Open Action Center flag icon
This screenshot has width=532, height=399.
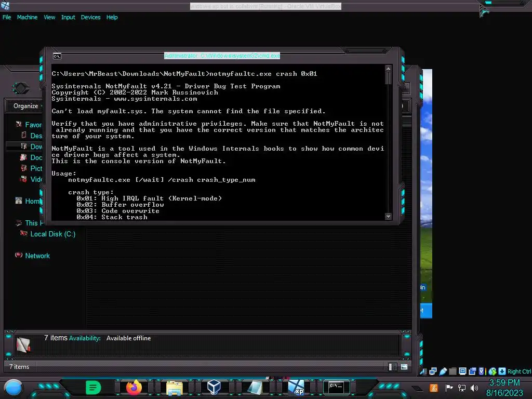[x=449, y=388]
